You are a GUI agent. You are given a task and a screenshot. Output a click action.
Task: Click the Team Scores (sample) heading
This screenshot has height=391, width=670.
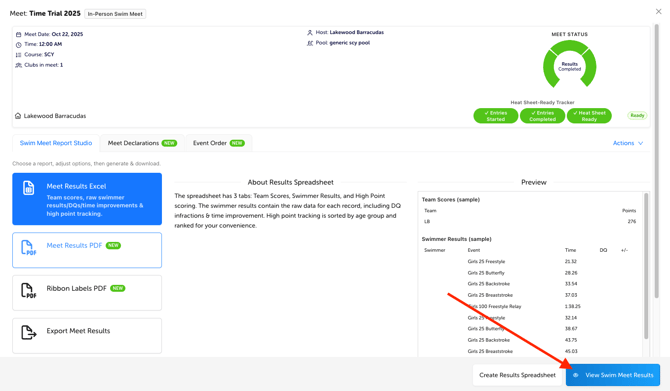tap(451, 200)
